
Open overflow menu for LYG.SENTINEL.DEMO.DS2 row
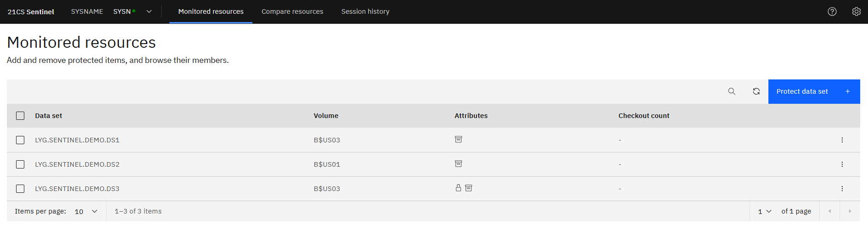pyautogui.click(x=842, y=164)
